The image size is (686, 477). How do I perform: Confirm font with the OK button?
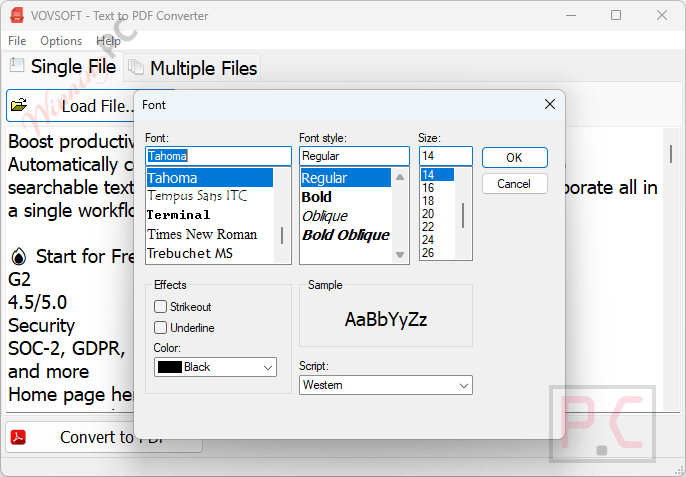tap(514, 158)
